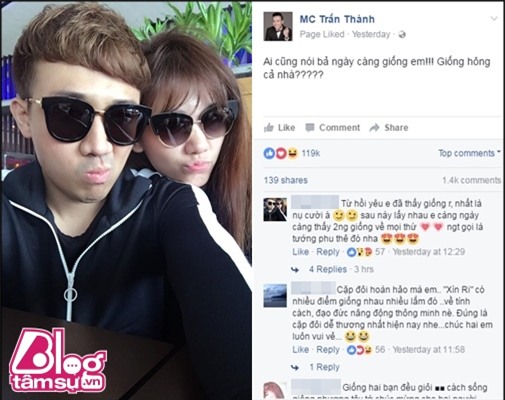Screen dimensions: 505x400
Task: Reply to the second comment
Action: [x=328, y=350]
